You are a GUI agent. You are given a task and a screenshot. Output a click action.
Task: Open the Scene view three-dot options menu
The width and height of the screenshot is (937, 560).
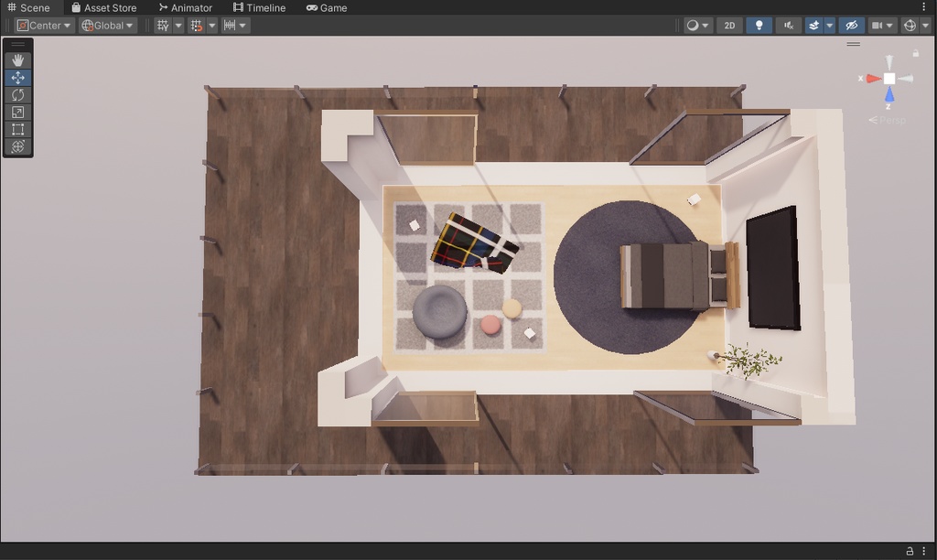click(x=924, y=7)
